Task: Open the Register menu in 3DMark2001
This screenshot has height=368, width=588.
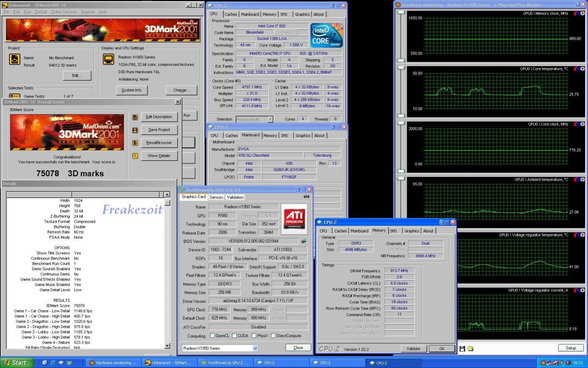Action: [88, 12]
